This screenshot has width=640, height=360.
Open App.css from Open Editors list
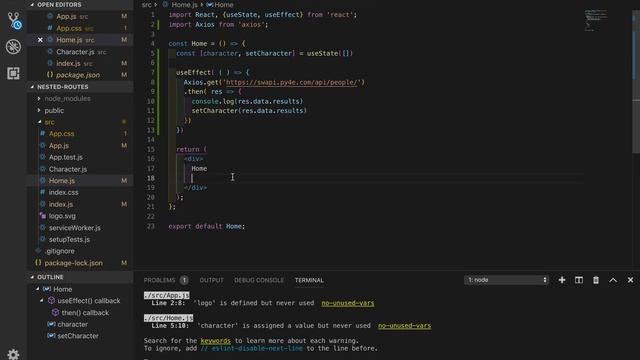(80, 28)
